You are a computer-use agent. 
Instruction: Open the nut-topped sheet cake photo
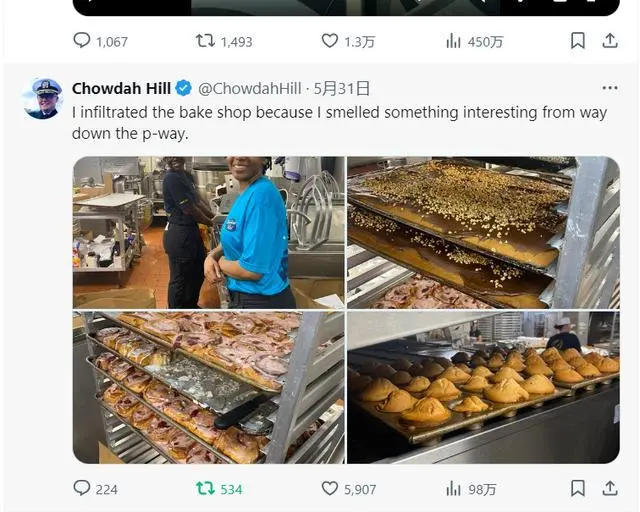483,232
